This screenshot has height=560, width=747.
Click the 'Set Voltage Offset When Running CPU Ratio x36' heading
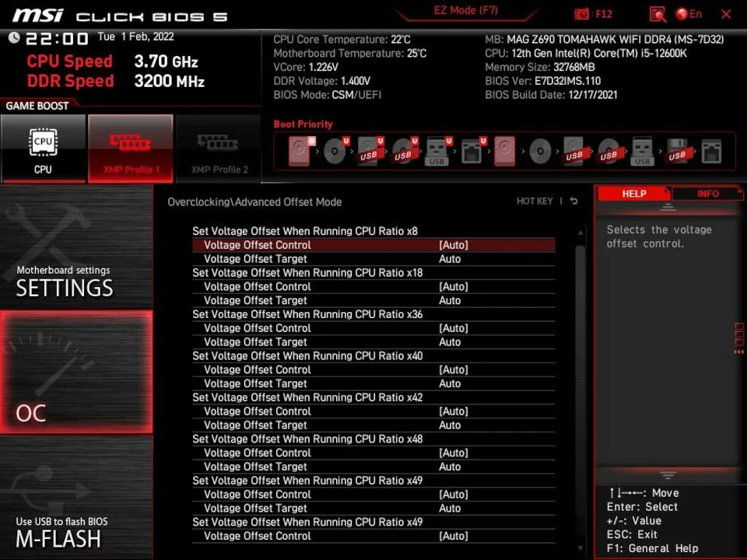pyautogui.click(x=307, y=314)
